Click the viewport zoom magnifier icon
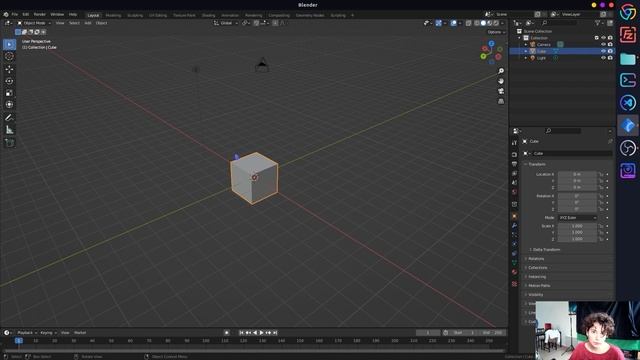This screenshot has height=360, width=640. [501, 71]
